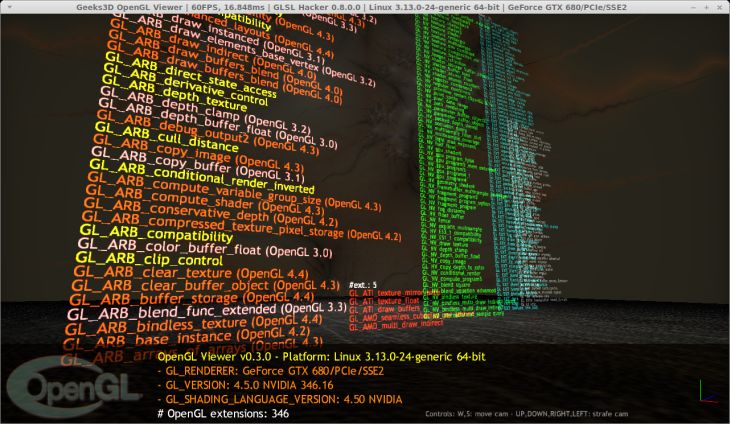Select the red 'GL_ATI_texture_float' line
The image size is (730, 424).
384,302
